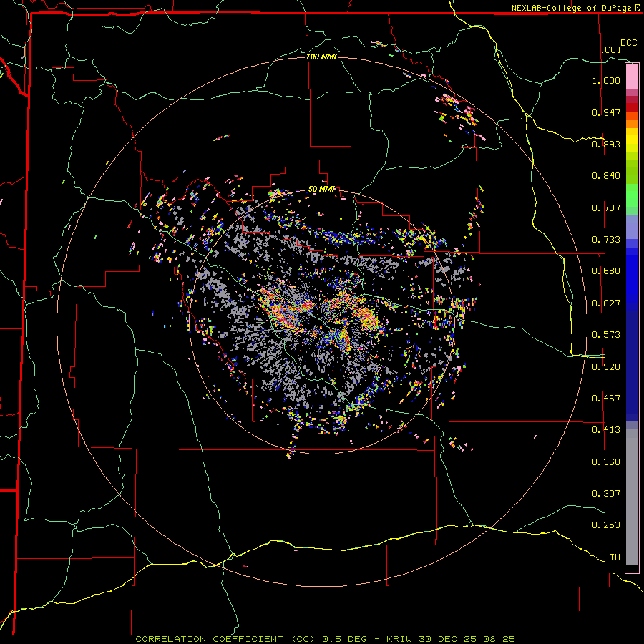Image resolution: width=644 pixels, height=644 pixels.
Task: Click the KRIW station ID in caption
Action: (x=399, y=639)
